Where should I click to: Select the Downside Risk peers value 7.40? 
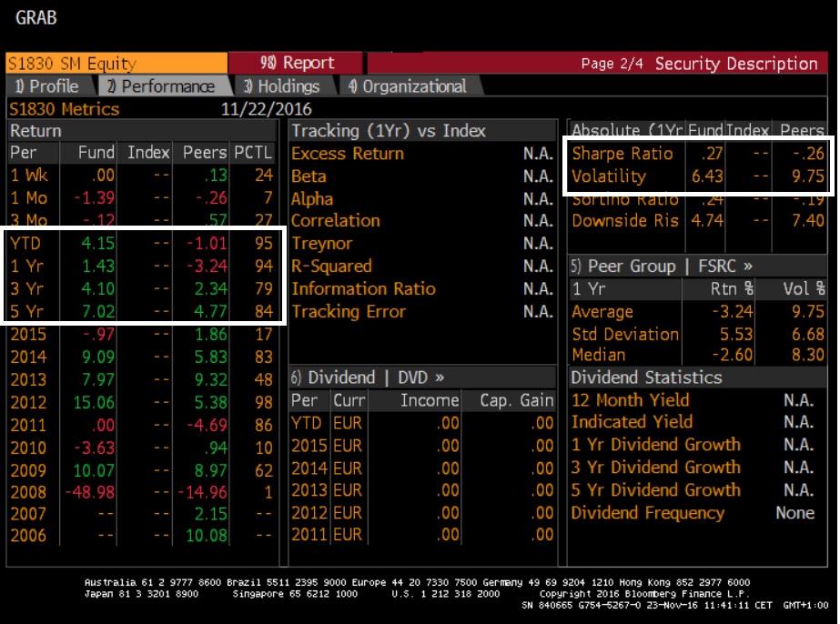click(808, 221)
